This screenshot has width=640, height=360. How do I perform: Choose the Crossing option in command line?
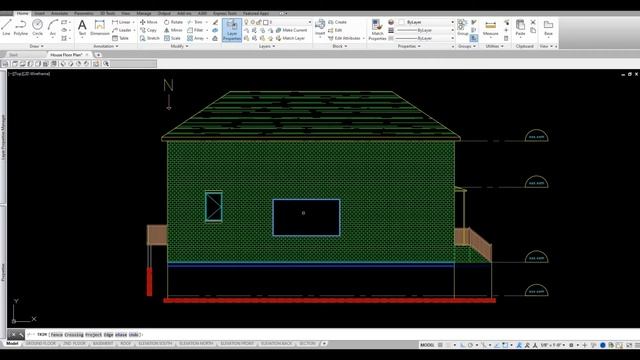74,335
